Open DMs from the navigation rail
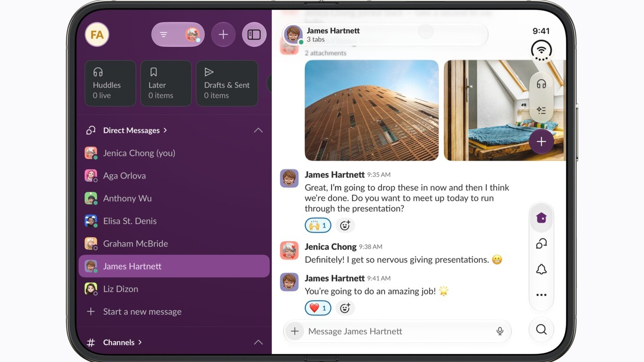 (x=541, y=243)
